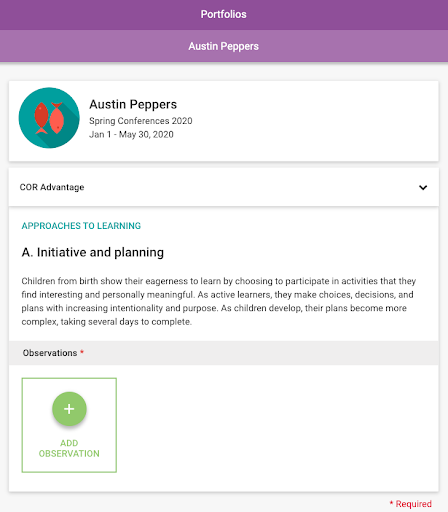The image size is (448, 512).
Task: Click the * Required note at bottom
Action: tap(411, 504)
